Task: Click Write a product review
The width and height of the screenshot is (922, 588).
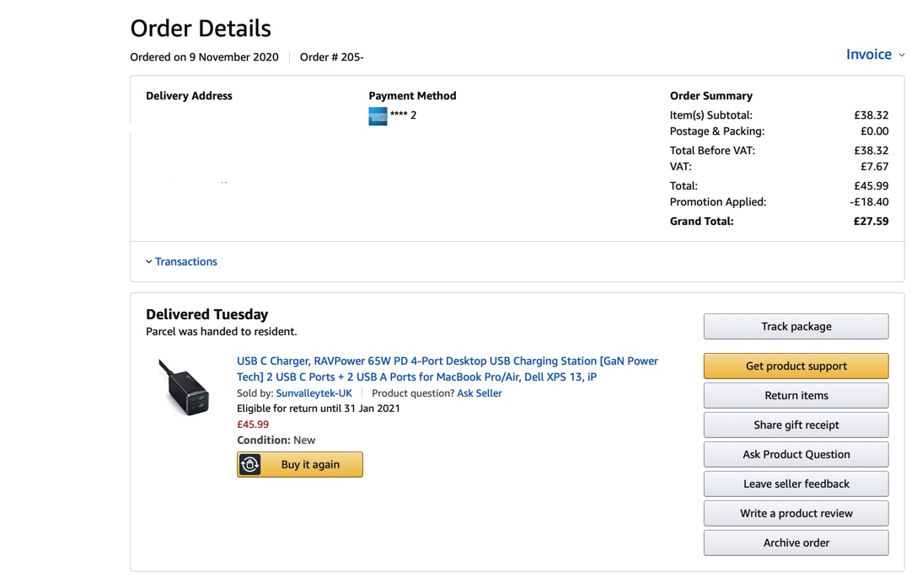Action: pyautogui.click(x=796, y=514)
